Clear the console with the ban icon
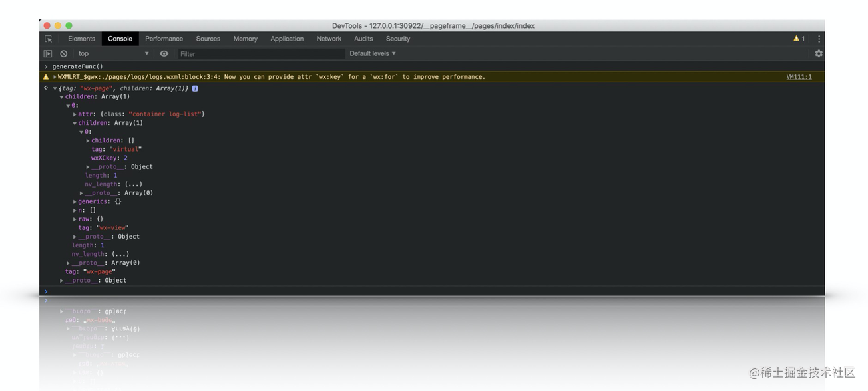Viewport: 868px width, 391px height. tap(64, 53)
